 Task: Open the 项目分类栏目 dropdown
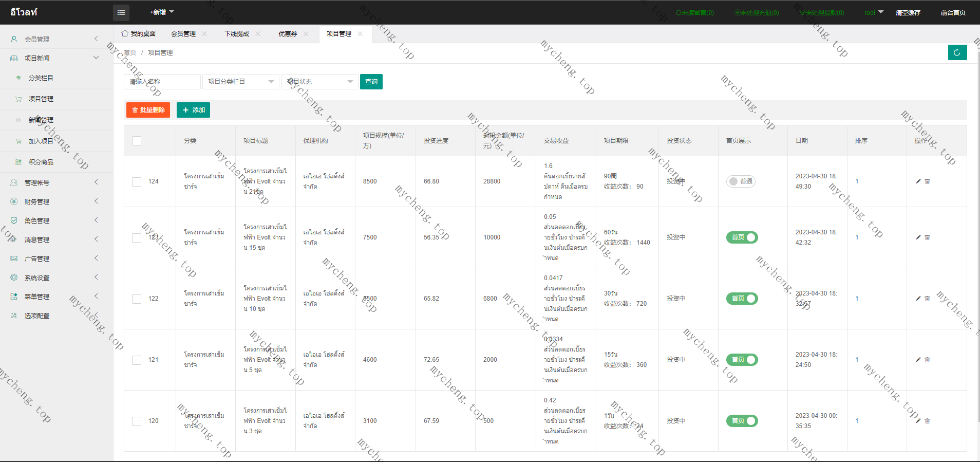(x=241, y=82)
